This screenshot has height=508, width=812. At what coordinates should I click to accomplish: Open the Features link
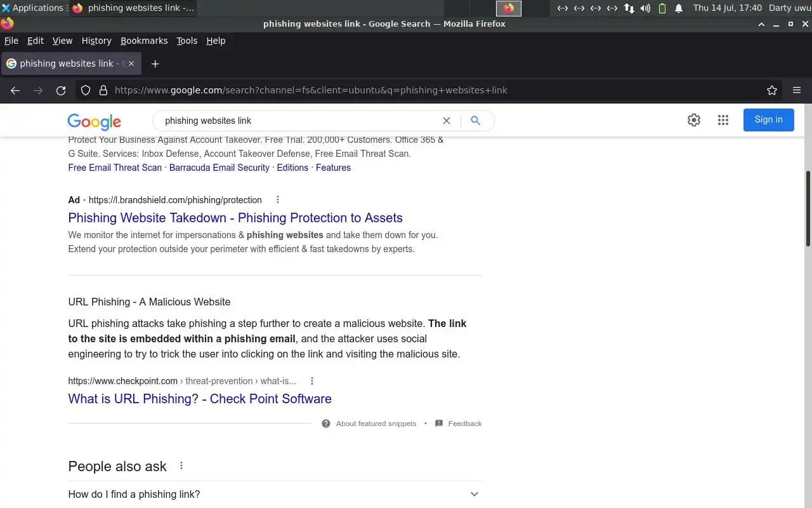pyautogui.click(x=333, y=168)
